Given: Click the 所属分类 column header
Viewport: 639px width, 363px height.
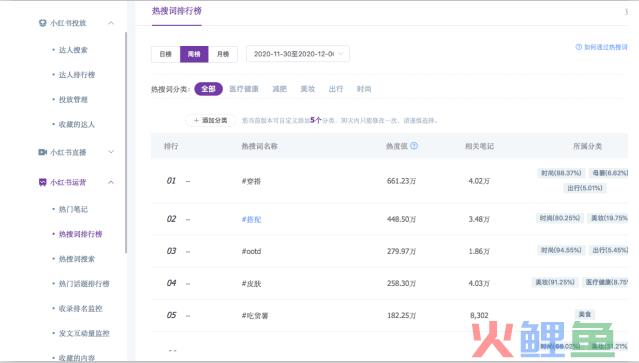Looking at the screenshot, I should [x=587, y=146].
